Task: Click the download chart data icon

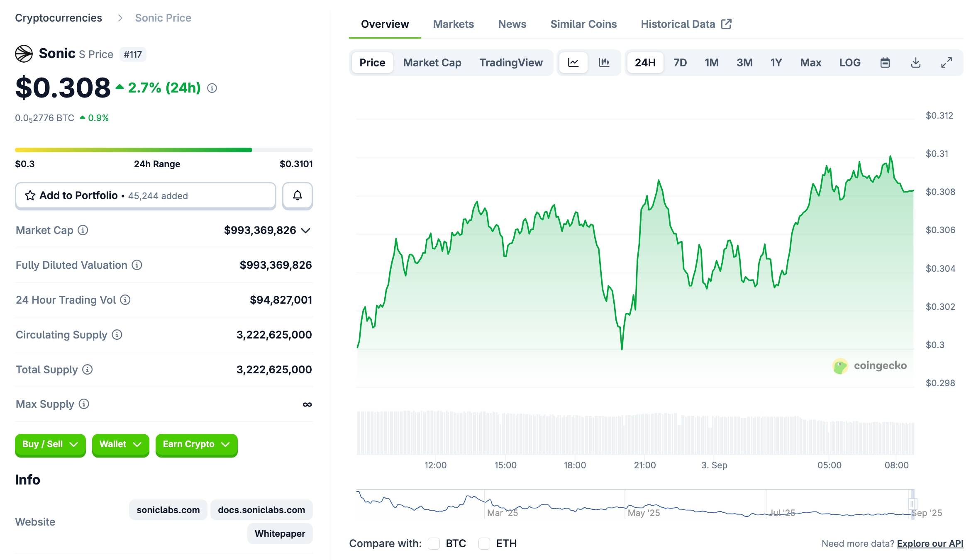Action: (916, 63)
